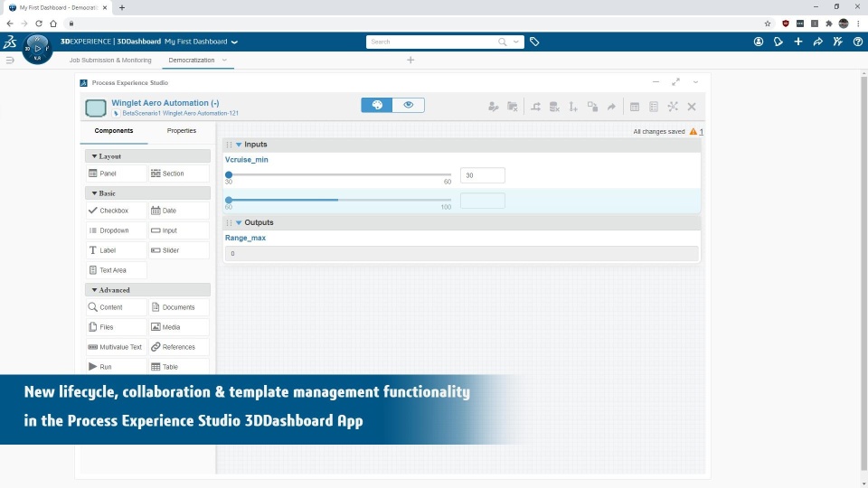
Task: Click the plus add icon in top bar
Action: (x=798, y=42)
